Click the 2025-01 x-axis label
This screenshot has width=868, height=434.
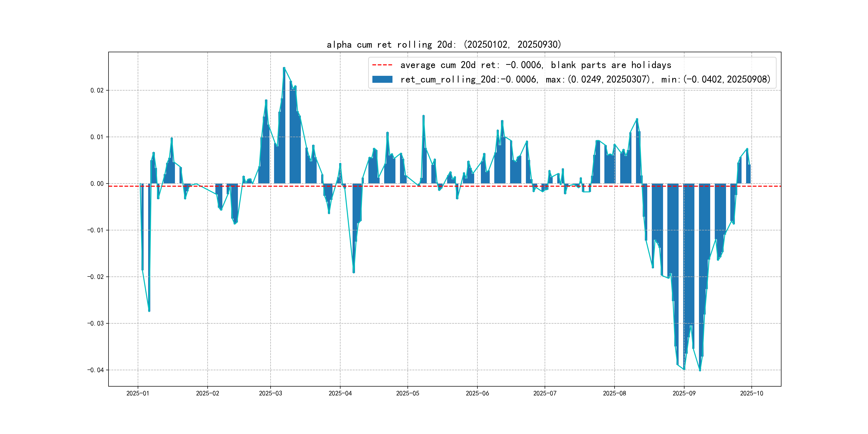tap(137, 393)
